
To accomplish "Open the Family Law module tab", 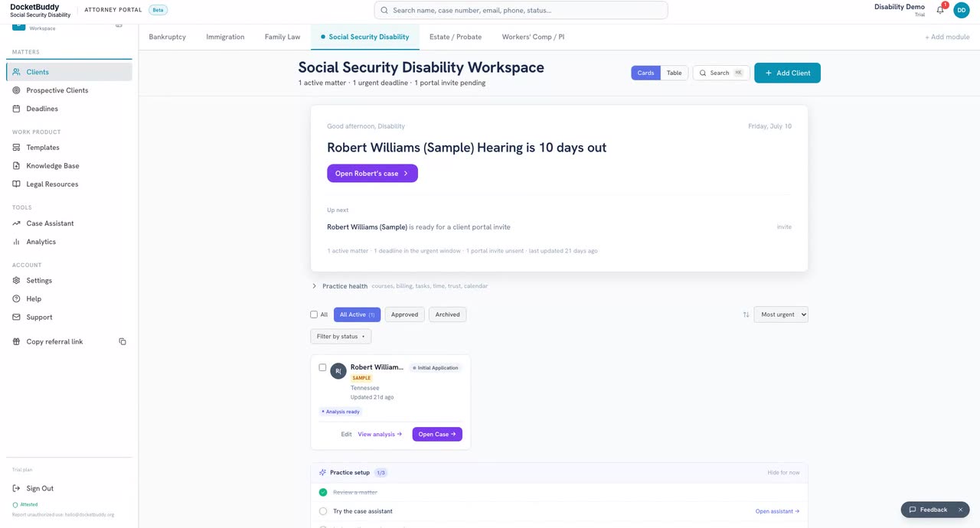I will point(283,37).
